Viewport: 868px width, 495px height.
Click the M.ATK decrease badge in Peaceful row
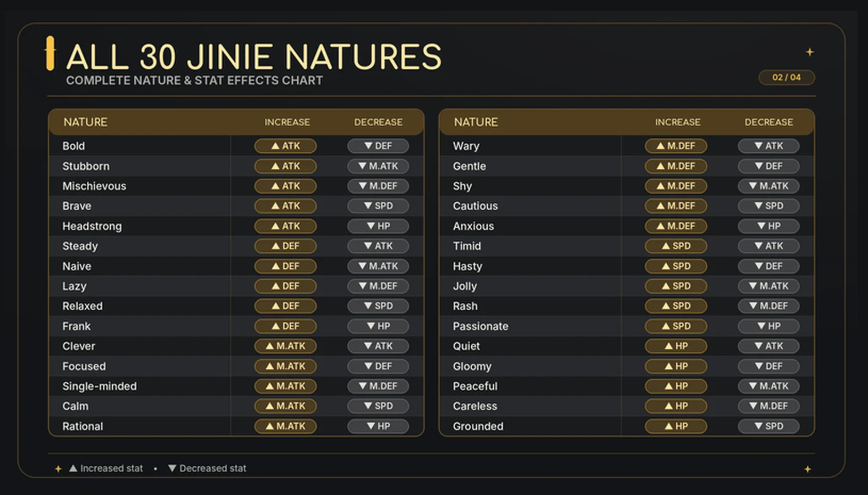(x=768, y=386)
